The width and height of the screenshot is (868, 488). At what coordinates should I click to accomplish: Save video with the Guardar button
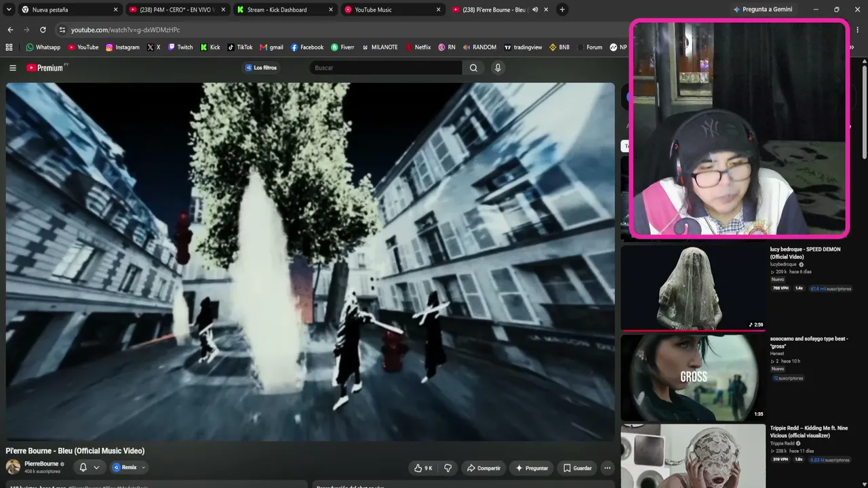pyautogui.click(x=576, y=468)
